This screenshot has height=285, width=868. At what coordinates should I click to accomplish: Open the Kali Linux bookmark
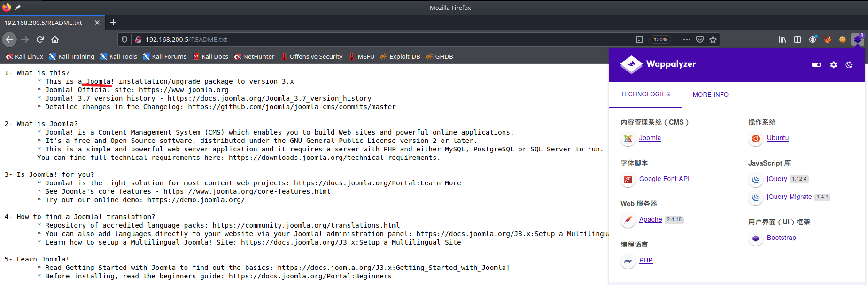(24, 56)
